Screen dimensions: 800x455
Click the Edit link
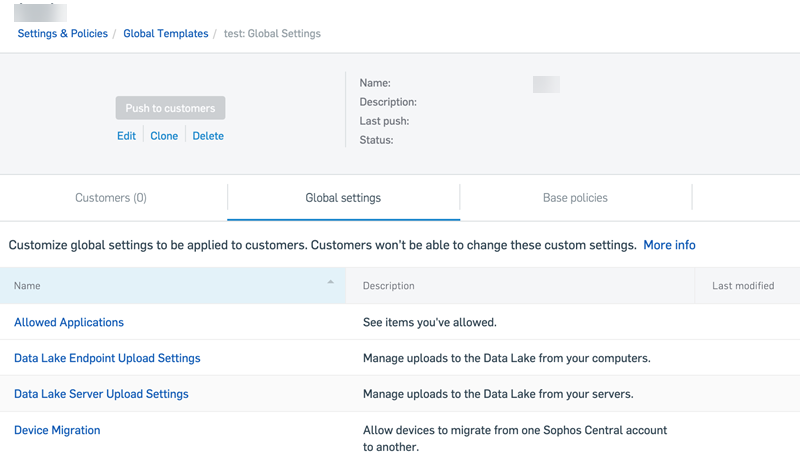coord(126,136)
